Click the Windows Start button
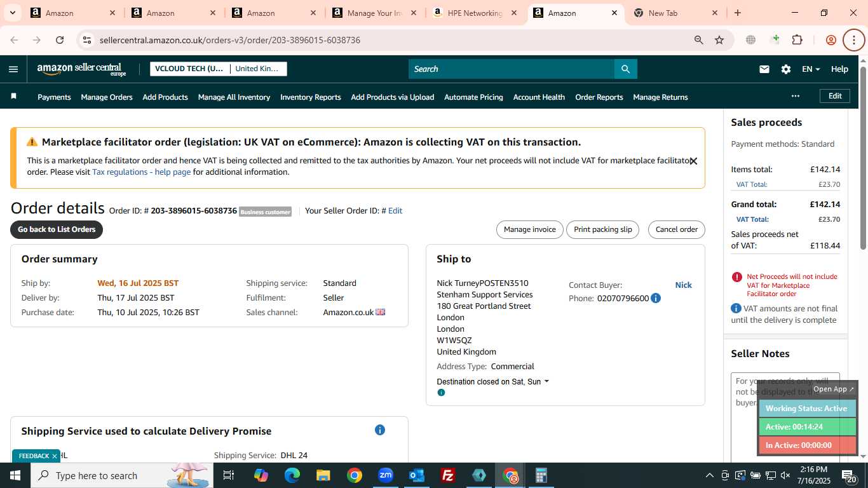Image resolution: width=868 pixels, height=488 pixels. pyautogui.click(x=15, y=475)
